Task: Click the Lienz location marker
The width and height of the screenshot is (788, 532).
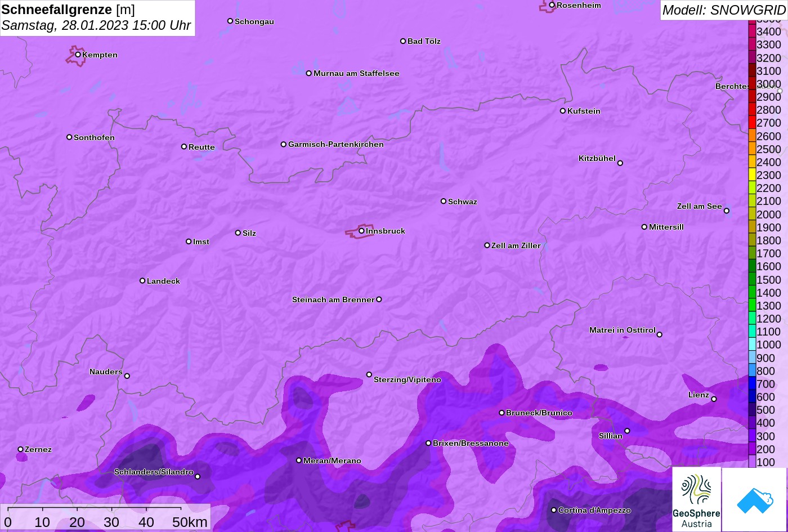Action: click(x=714, y=399)
